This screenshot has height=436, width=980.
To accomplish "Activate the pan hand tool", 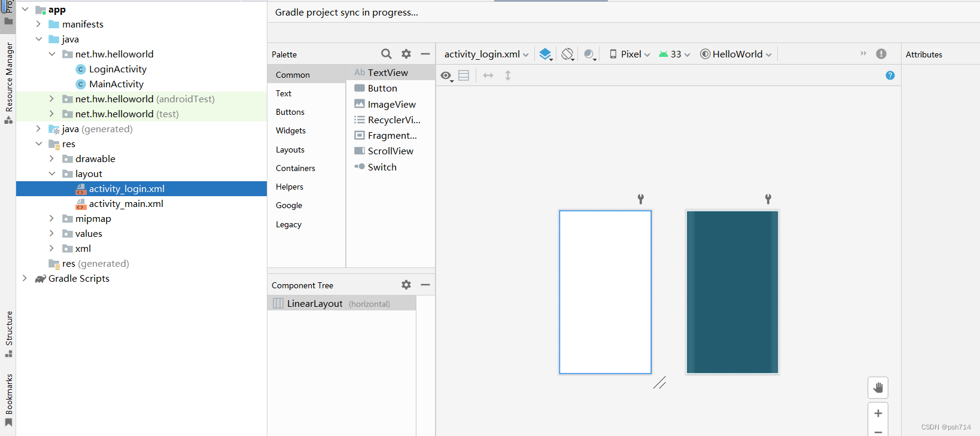I will 878,388.
